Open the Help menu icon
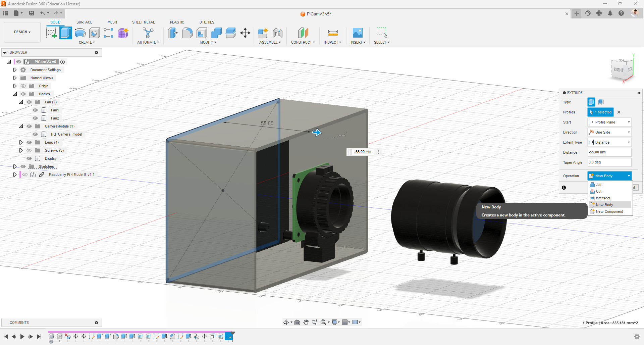Image resolution: width=644 pixels, height=345 pixels. [x=621, y=13]
